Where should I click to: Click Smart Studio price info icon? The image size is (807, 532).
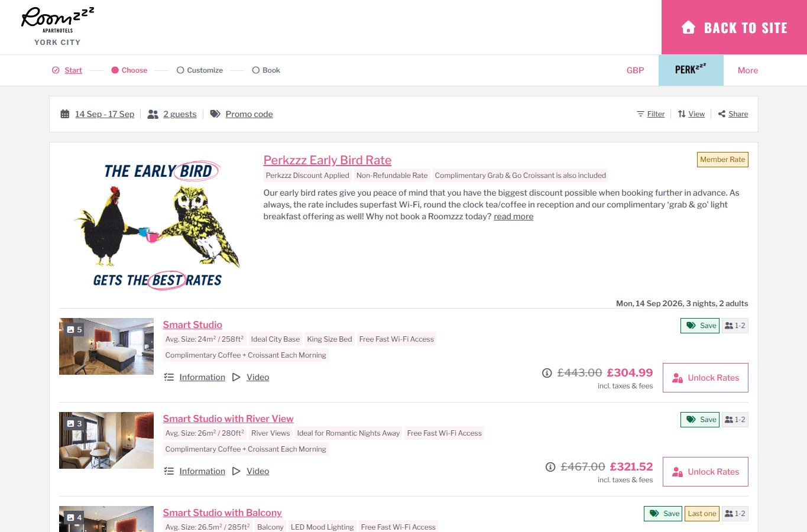547,373
